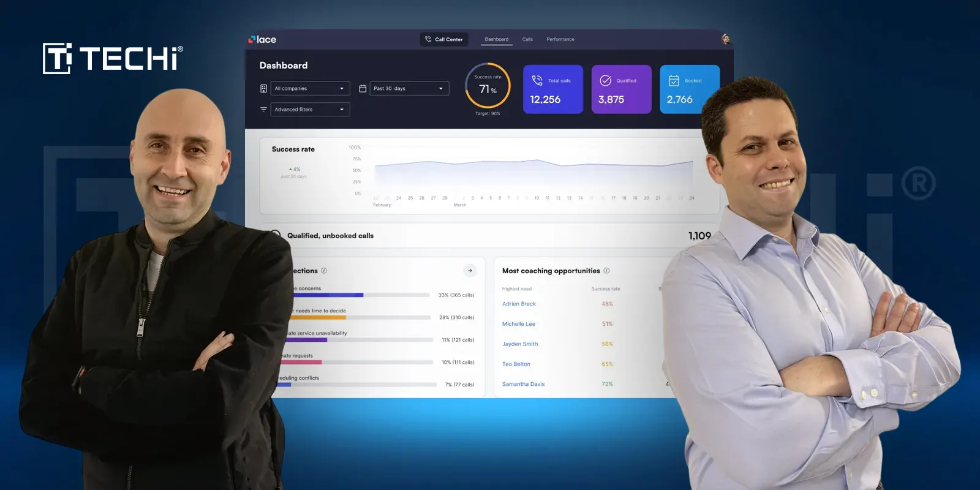Click the building icon beside All companies

pos(263,88)
